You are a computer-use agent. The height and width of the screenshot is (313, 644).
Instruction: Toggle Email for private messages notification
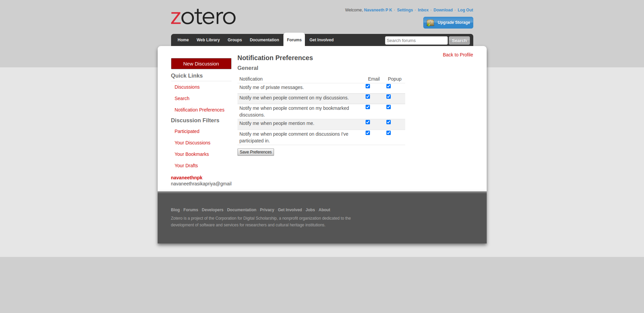(368, 86)
